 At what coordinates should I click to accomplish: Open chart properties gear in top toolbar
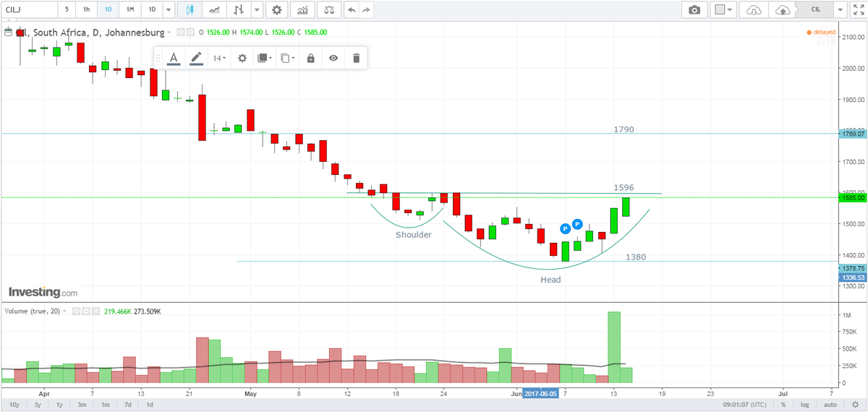coord(276,10)
